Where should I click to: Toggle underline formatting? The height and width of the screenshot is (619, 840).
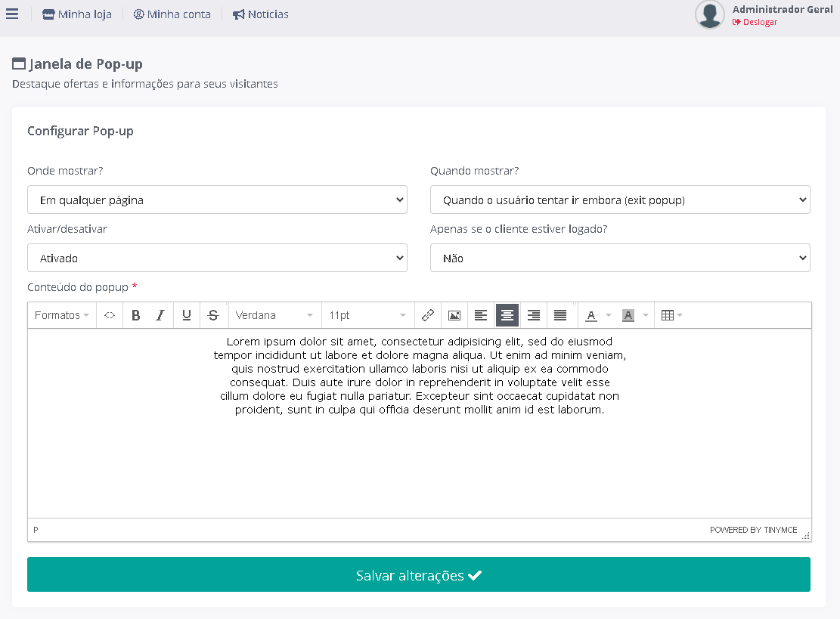point(187,315)
